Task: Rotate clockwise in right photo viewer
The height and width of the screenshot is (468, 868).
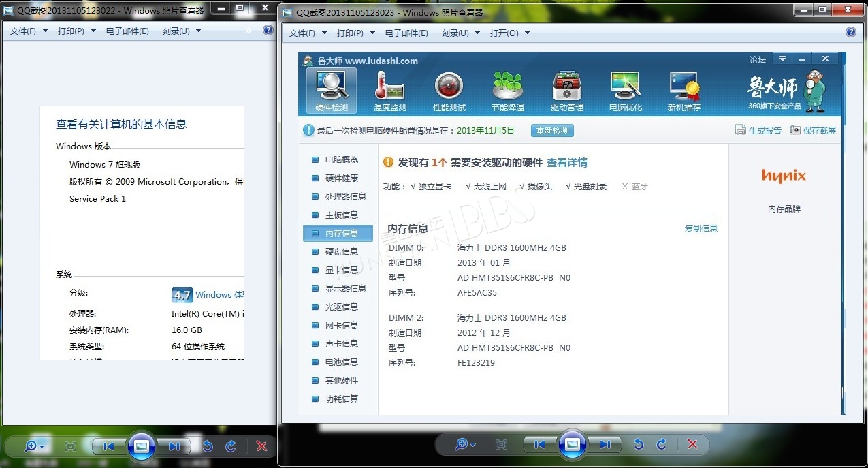Action: (x=662, y=444)
